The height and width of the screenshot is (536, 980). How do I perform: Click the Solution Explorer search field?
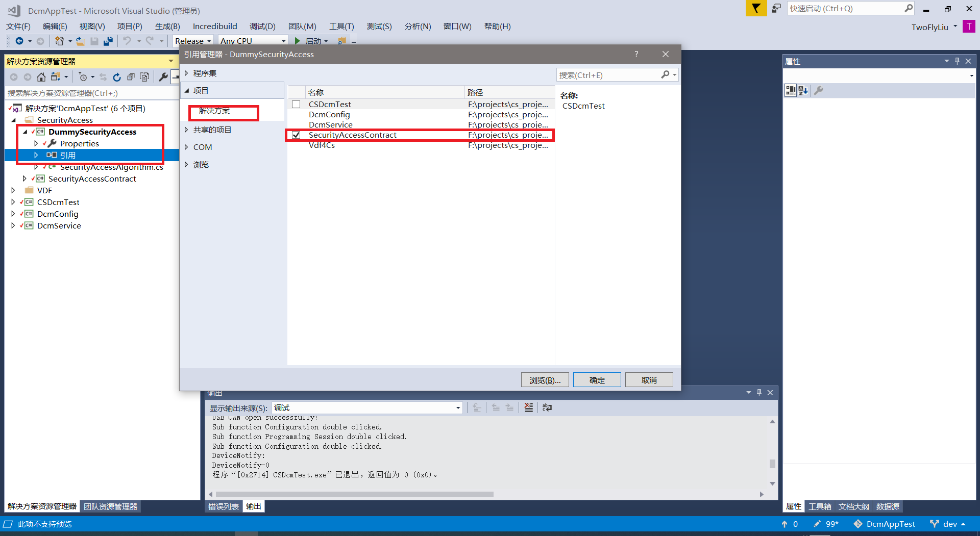pos(92,93)
